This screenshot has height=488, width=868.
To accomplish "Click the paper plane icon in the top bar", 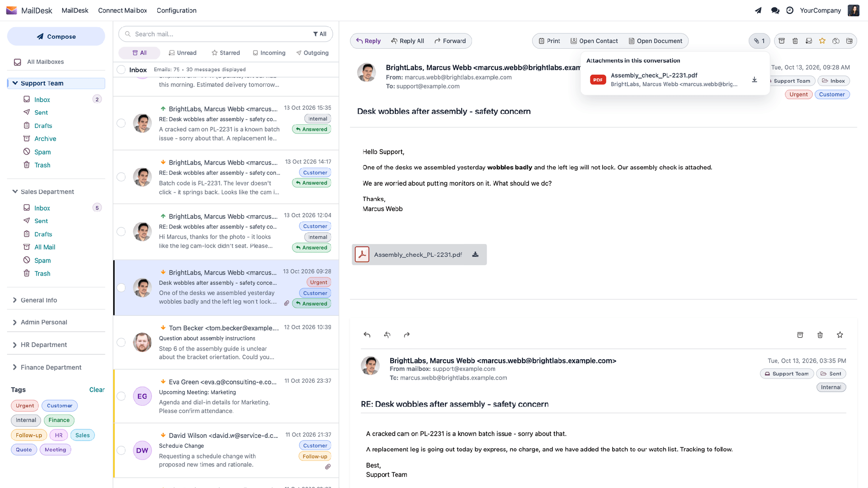I will point(758,10).
